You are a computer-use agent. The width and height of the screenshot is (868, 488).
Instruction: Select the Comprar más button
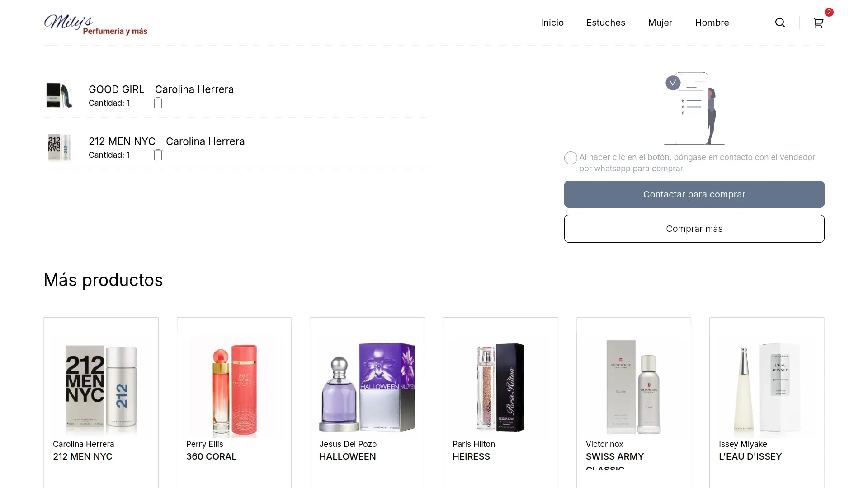point(694,229)
